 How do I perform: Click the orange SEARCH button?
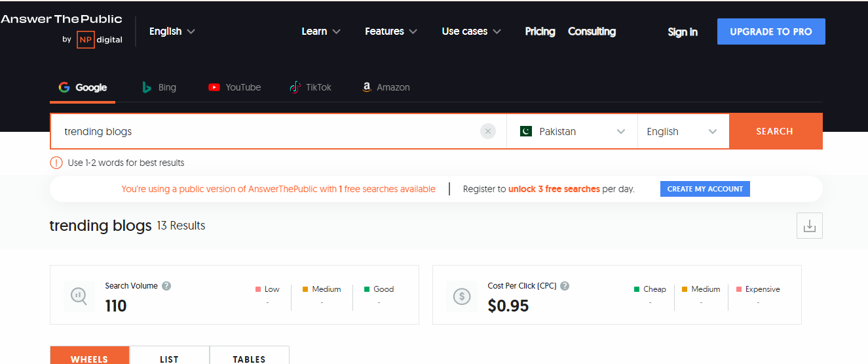click(x=776, y=131)
